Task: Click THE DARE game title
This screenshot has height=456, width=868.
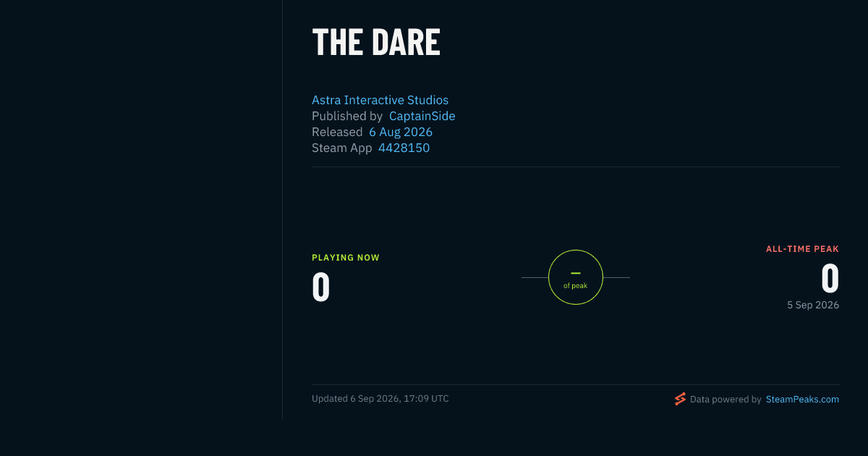Action: point(376,43)
